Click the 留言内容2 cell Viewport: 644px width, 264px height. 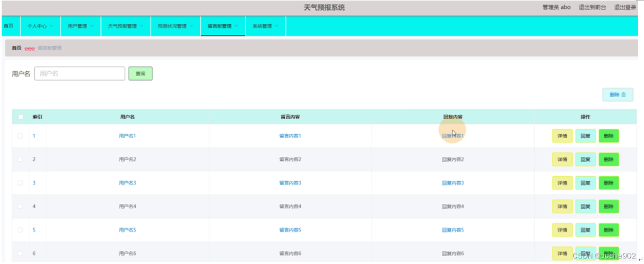(290, 159)
